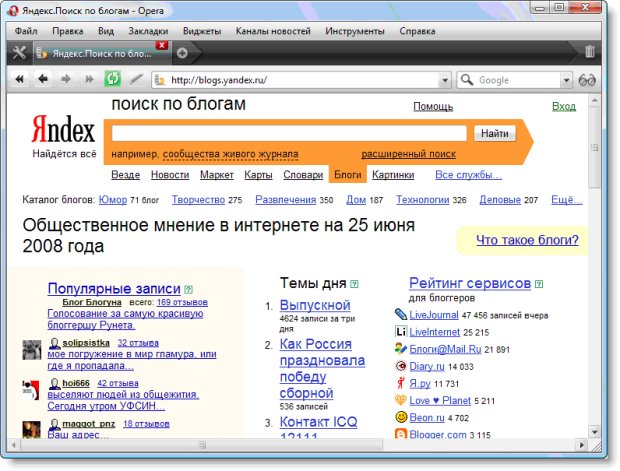
Task: Open Все службы… services list
Action: pyautogui.click(x=469, y=175)
